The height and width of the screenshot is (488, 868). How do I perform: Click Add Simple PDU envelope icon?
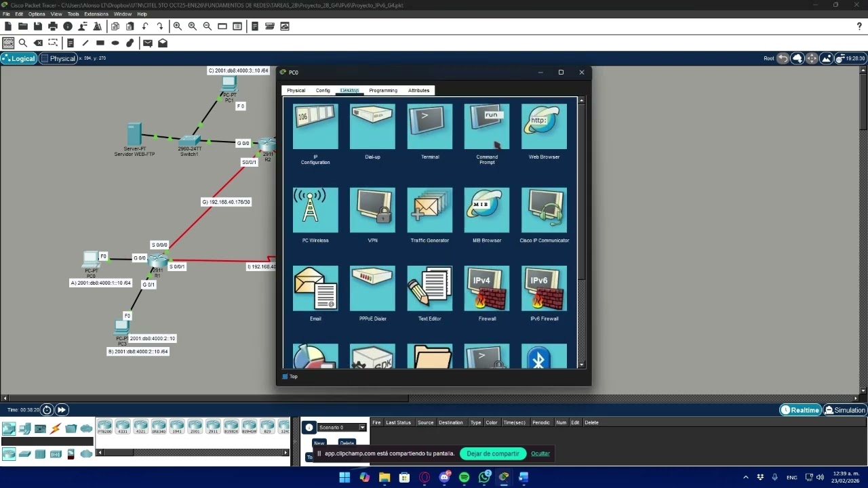point(148,43)
